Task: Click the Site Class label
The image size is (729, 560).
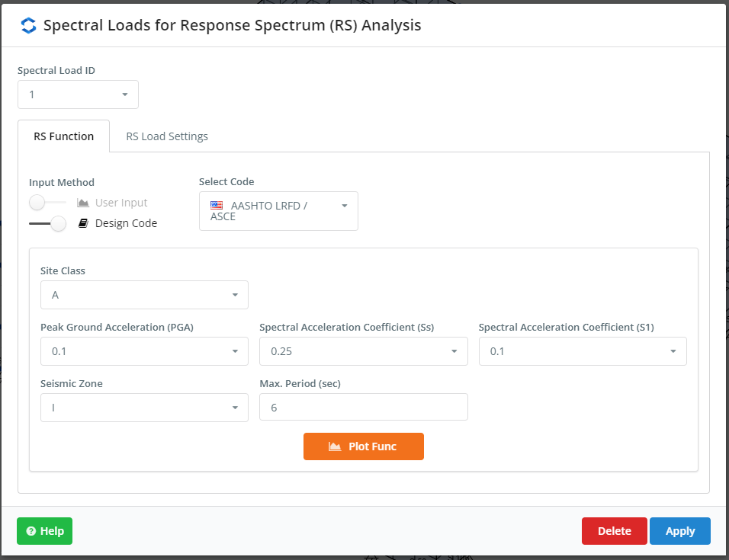Action: click(x=63, y=270)
